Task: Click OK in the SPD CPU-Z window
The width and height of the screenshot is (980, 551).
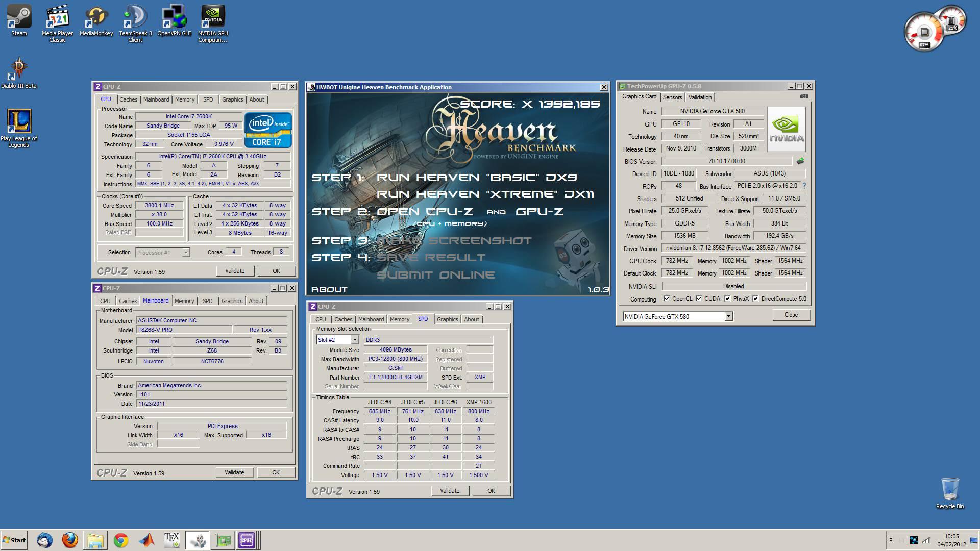Action: [x=491, y=491]
